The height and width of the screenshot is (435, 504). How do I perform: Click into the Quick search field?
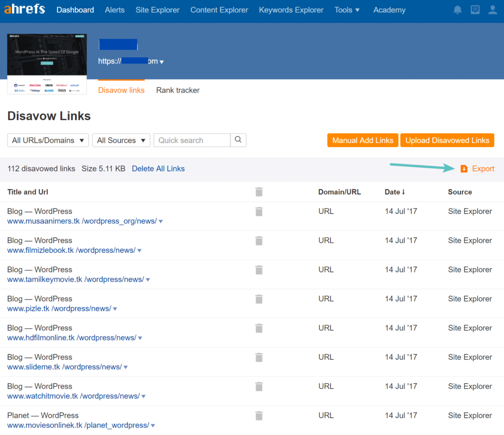pos(192,140)
